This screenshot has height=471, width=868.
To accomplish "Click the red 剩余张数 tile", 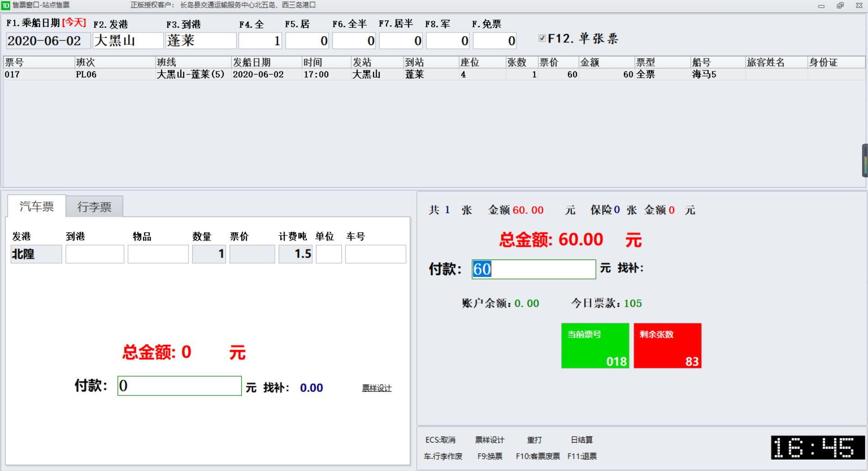I will click(667, 346).
